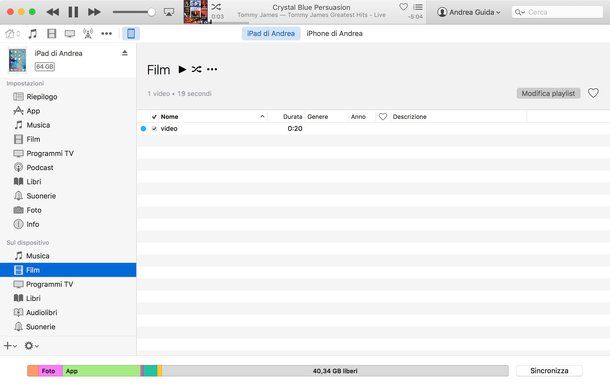Reverse sort order arrow on Nome

coord(262,116)
